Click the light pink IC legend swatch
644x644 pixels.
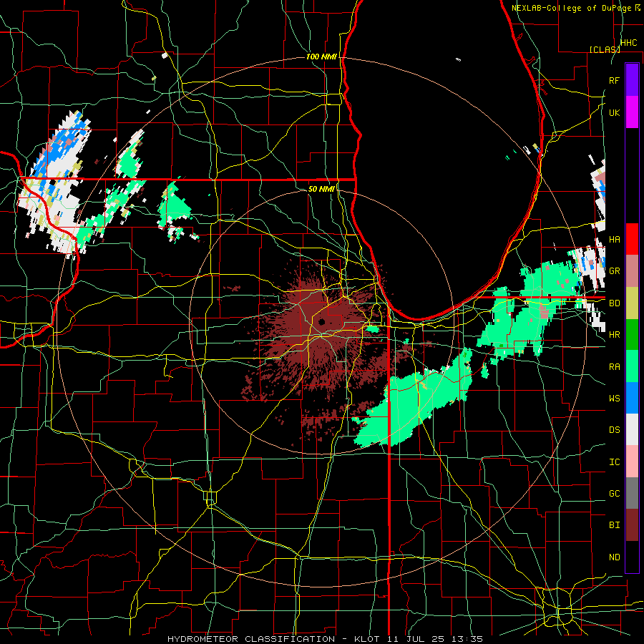632,462
